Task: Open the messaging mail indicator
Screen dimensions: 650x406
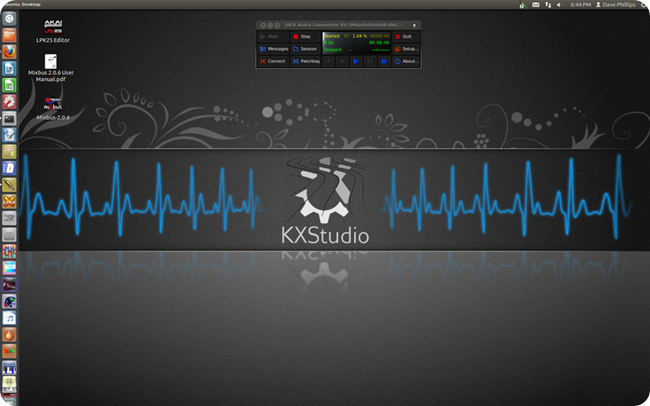Action: 536,5
